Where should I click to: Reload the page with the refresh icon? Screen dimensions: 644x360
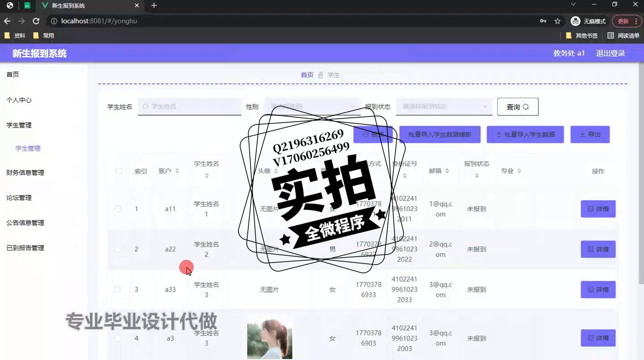coord(36,21)
